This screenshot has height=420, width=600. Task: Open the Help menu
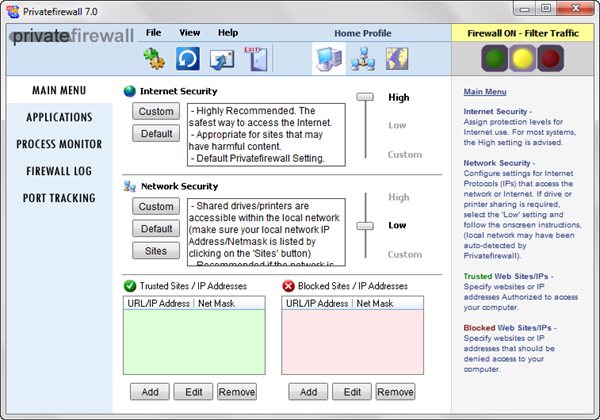pos(228,32)
